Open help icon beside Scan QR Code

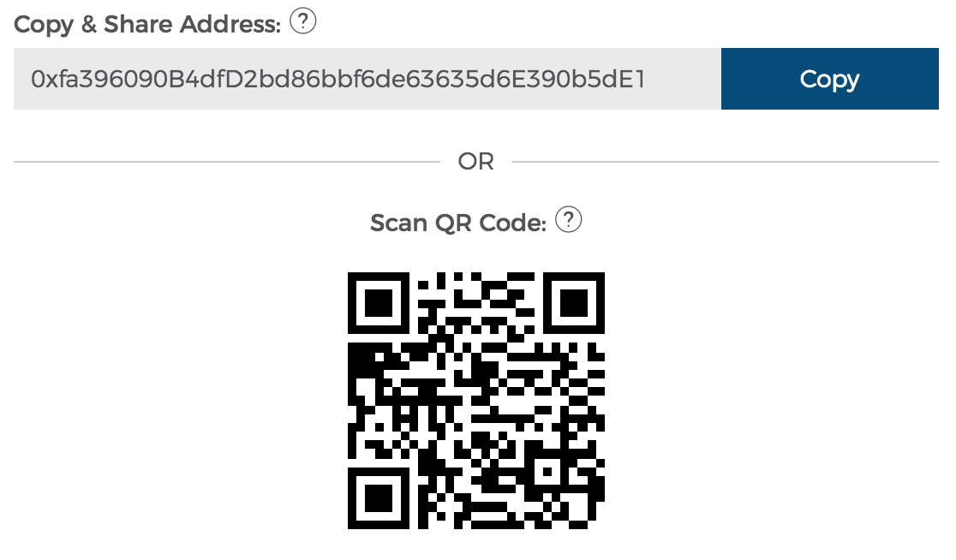tap(568, 219)
